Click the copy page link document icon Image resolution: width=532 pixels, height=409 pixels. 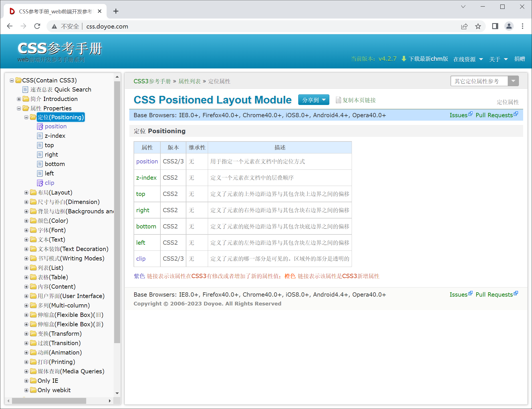pyautogui.click(x=338, y=100)
